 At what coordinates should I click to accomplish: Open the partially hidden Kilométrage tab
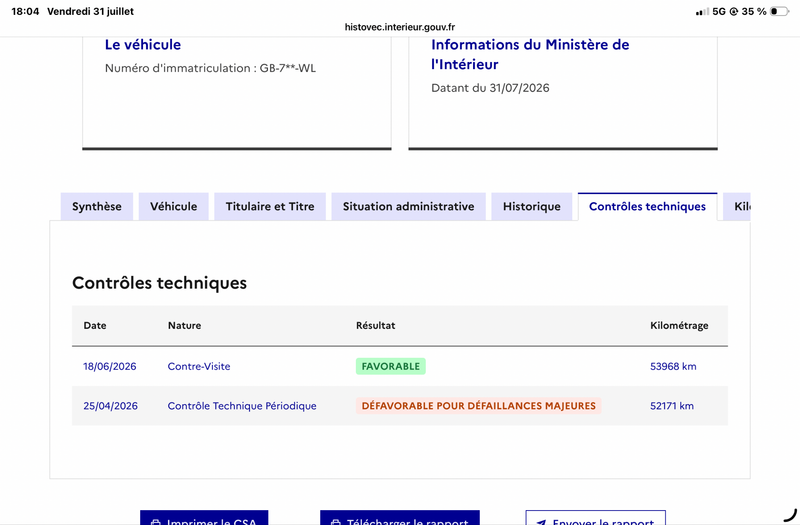click(x=737, y=207)
